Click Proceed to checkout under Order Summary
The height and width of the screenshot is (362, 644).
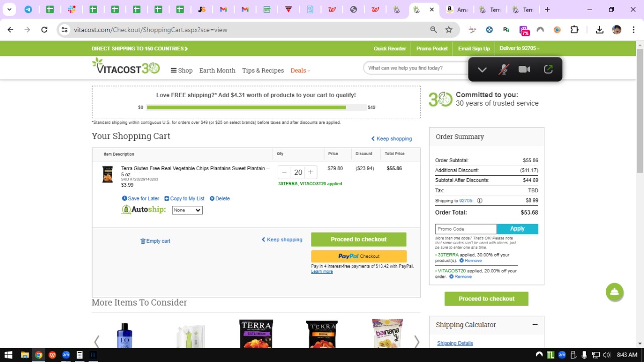pos(487,299)
